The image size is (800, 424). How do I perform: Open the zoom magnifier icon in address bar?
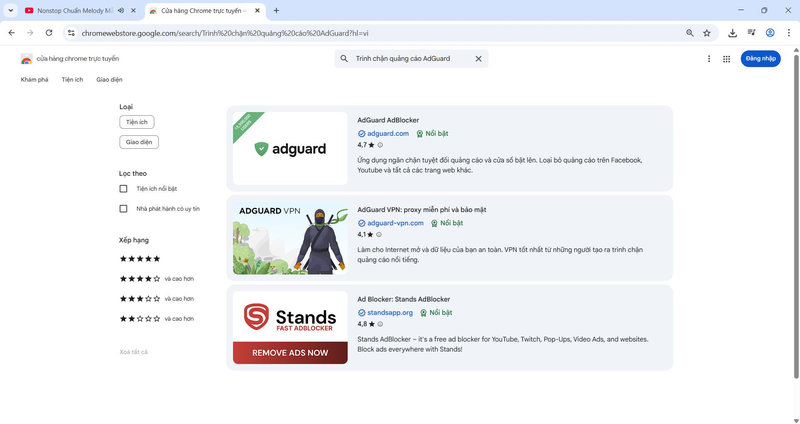click(690, 33)
